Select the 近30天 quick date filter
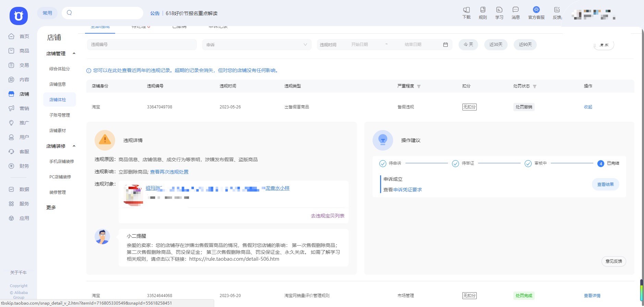 [x=496, y=45]
